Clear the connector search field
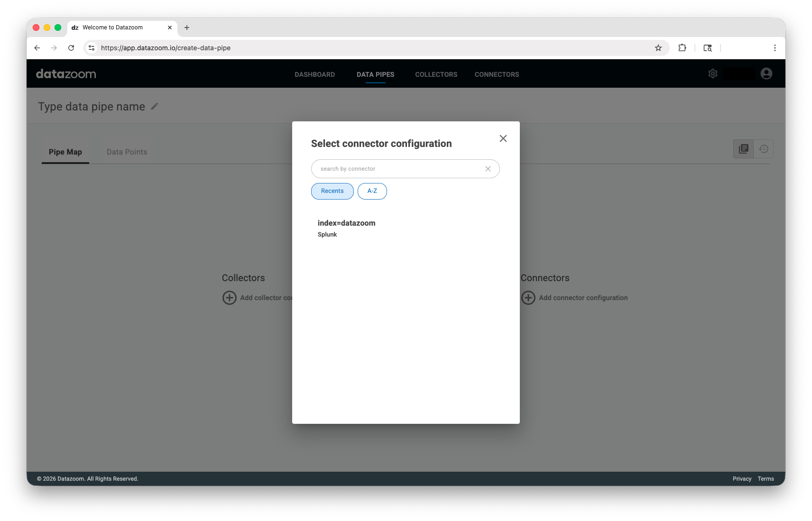This screenshot has width=812, height=521. pyautogui.click(x=488, y=169)
